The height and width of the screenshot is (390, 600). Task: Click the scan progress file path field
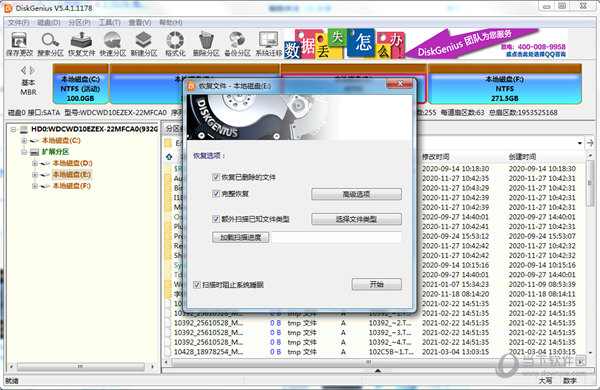(x=336, y=237)
